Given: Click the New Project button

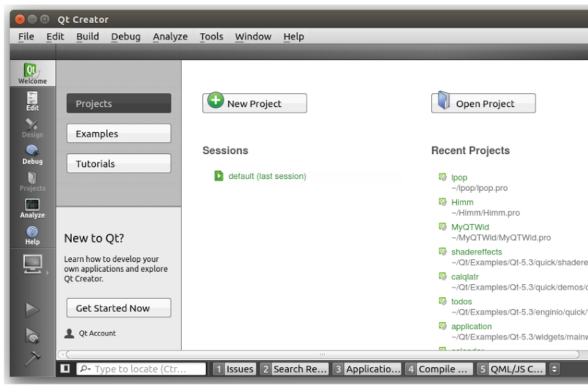Looking at the screenshot, I should click(x=255, y=103).
